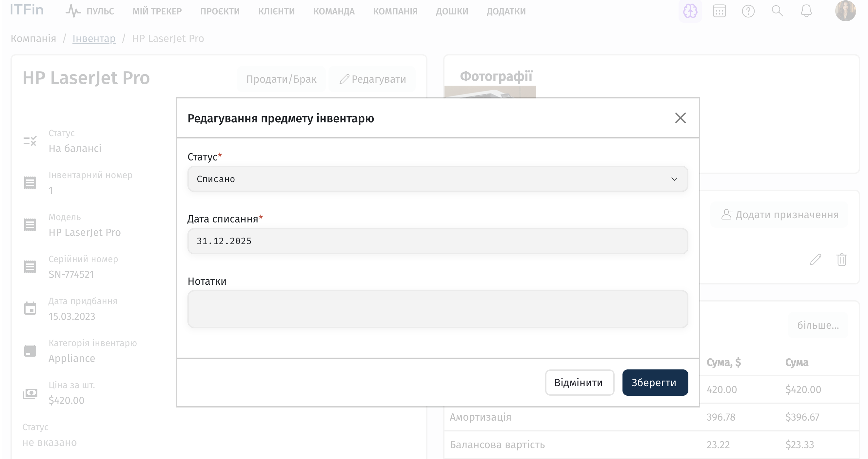Open the calendar icon in header
Image resolution: width=868 pixels, height=459 pixels.
[719, 11]
